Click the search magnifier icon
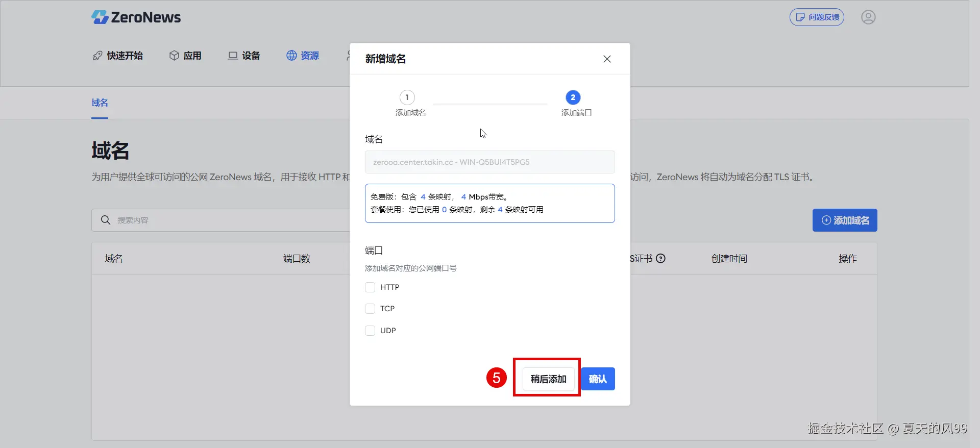 coord(106,220)
